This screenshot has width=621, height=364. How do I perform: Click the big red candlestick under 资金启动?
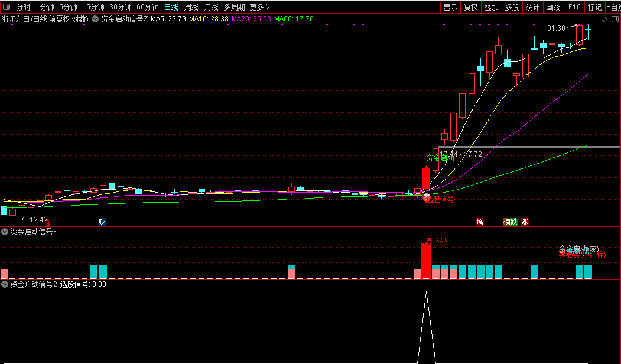(x=426, y=178)
